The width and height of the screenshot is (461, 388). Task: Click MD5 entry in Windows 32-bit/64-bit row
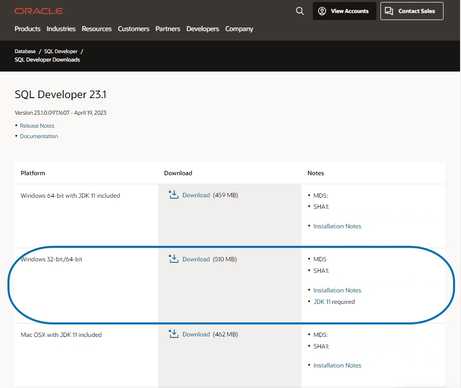pyautogui.click(x=320, y=259)
